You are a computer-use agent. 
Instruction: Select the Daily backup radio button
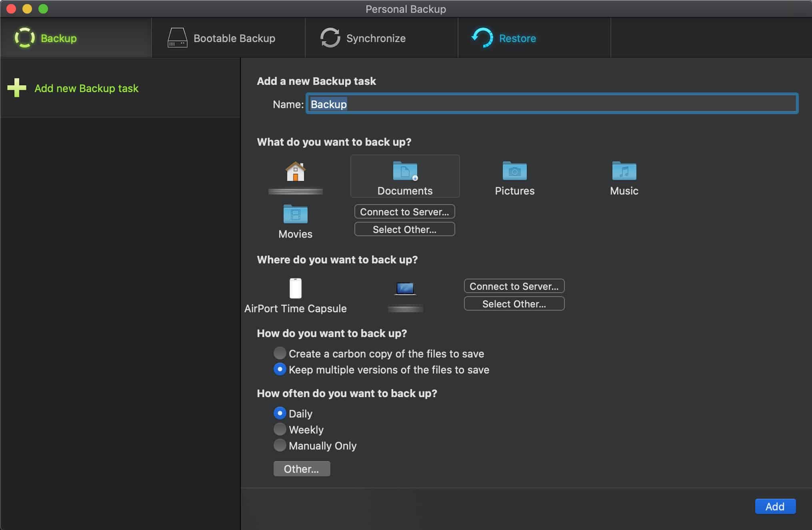click(x=280, y=413)
